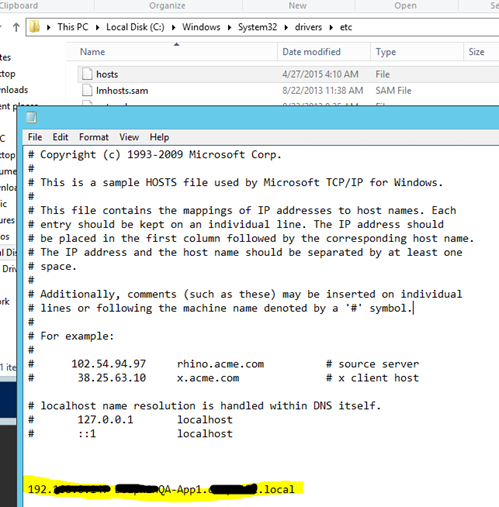Click the folder icon in address bar
The height and width of the screenshot is (507, 499).
coord(35,27)
